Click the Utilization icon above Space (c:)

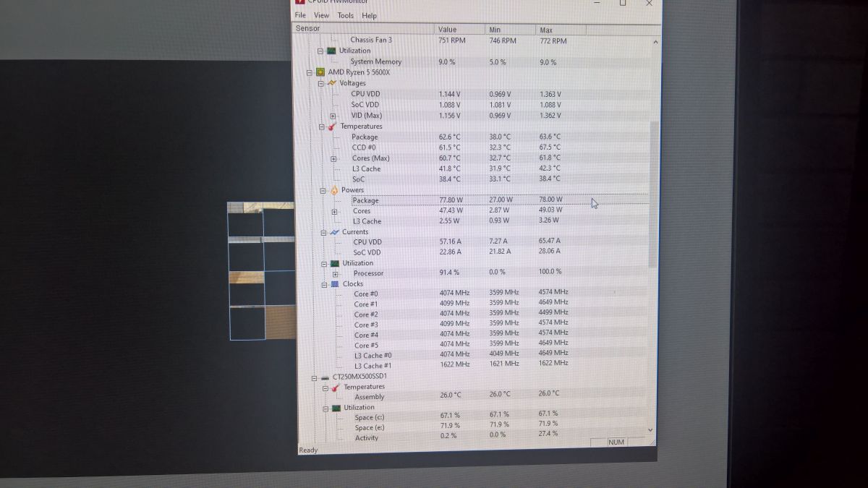tap(335, 408)
